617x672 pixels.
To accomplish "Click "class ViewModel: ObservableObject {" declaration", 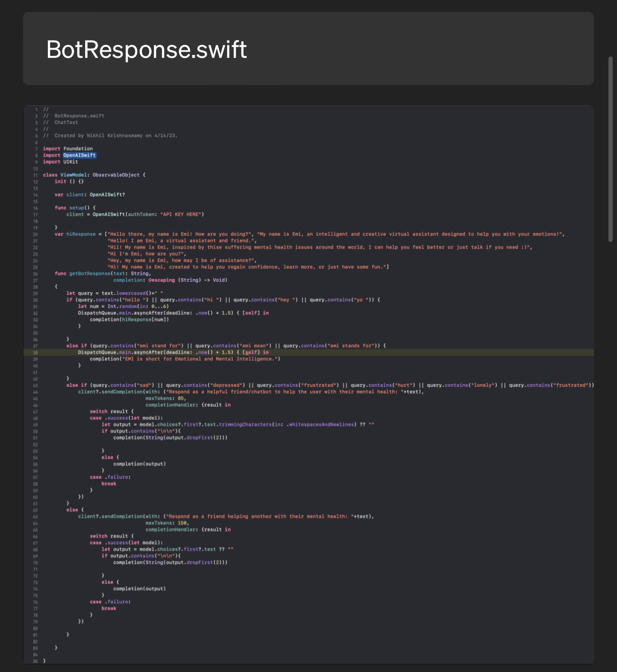I will [x=94, y=175].
